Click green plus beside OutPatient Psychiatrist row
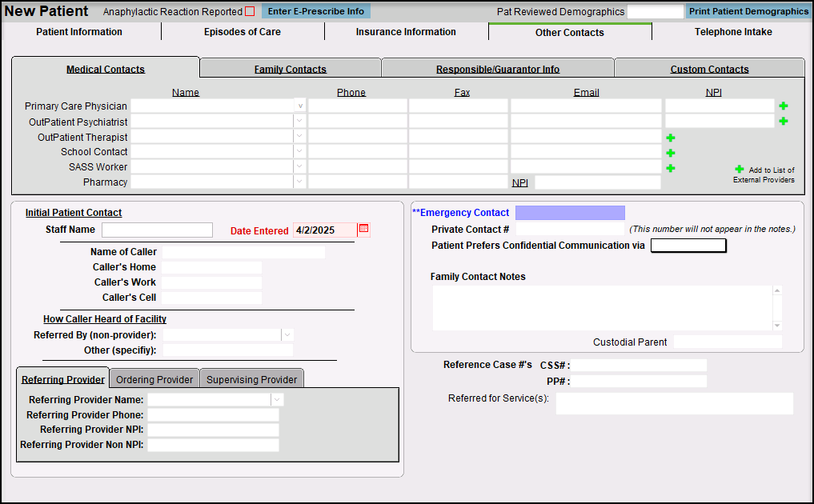Image resolution: width=814 pixels, height=504 pixels. point(783,121)
